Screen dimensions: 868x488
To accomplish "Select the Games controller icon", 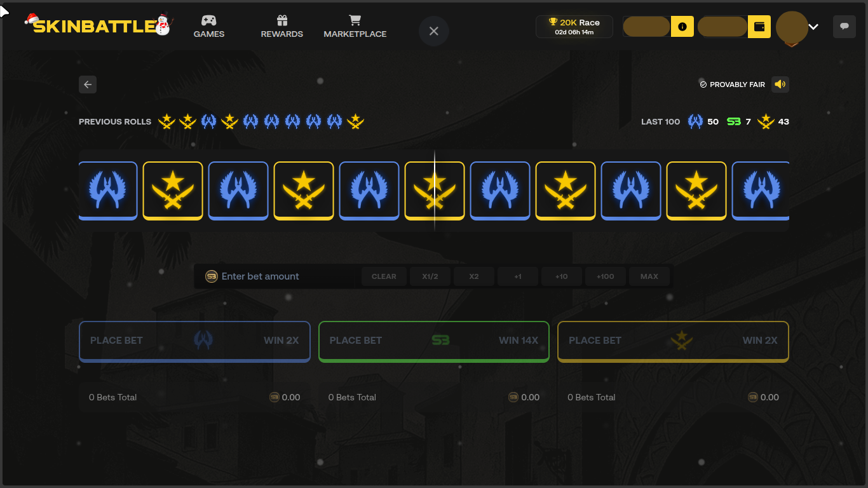I will pos(209,21).
